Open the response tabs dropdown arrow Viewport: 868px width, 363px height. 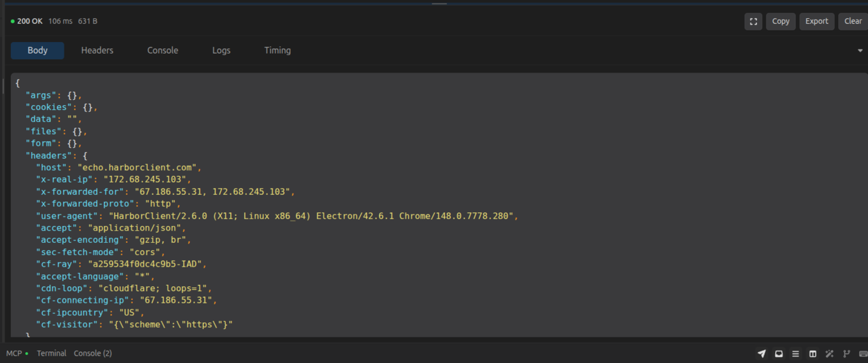[861, 51]
